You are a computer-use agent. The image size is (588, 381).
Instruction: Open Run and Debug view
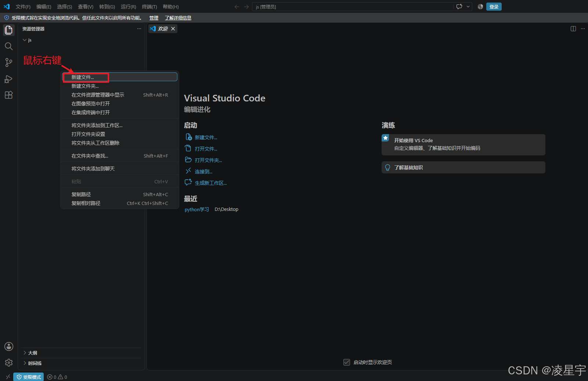9,79
